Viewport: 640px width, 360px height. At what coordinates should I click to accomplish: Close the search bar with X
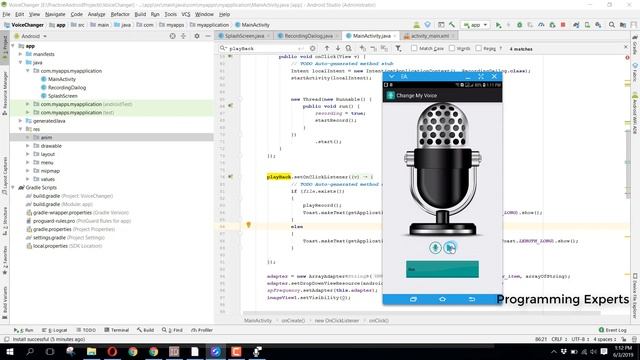pos(626,48)
